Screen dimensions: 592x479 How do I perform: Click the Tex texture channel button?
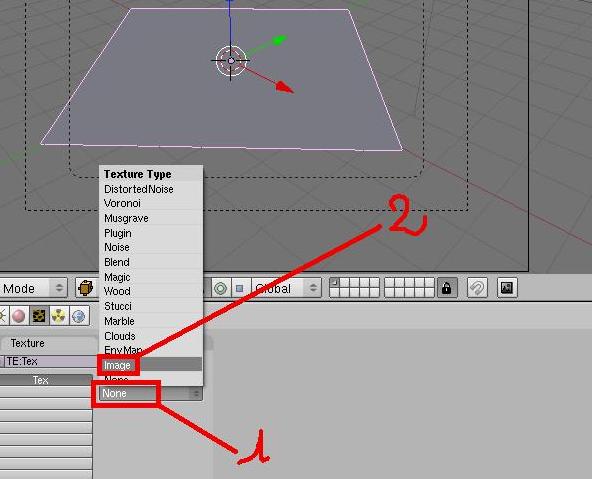46,380
